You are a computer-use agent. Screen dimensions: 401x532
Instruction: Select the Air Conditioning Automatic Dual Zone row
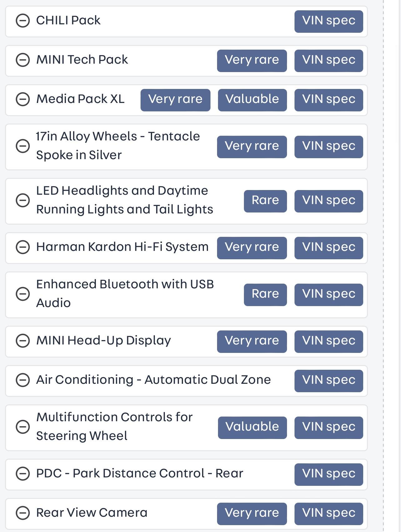pos(153,380)
